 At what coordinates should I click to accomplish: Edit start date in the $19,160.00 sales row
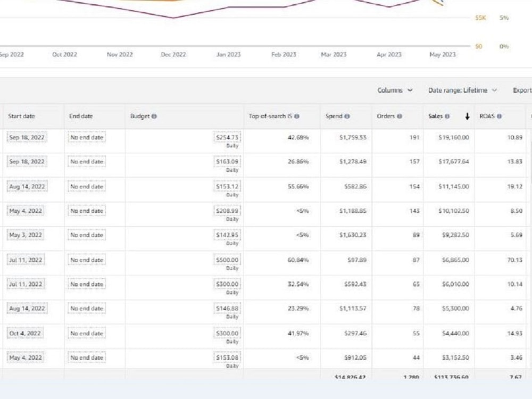click(x=27, y=137)
